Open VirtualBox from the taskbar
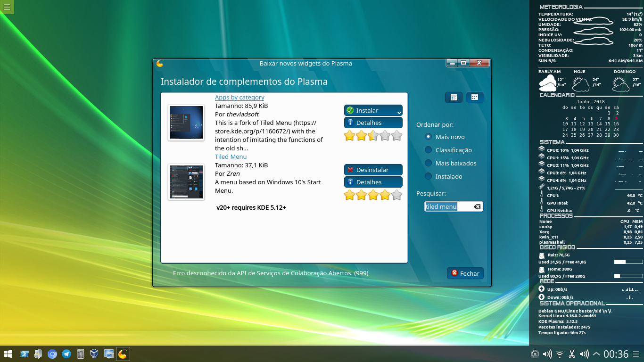The width and height of the screenshot is (644, 362). [x=94, y=354]
